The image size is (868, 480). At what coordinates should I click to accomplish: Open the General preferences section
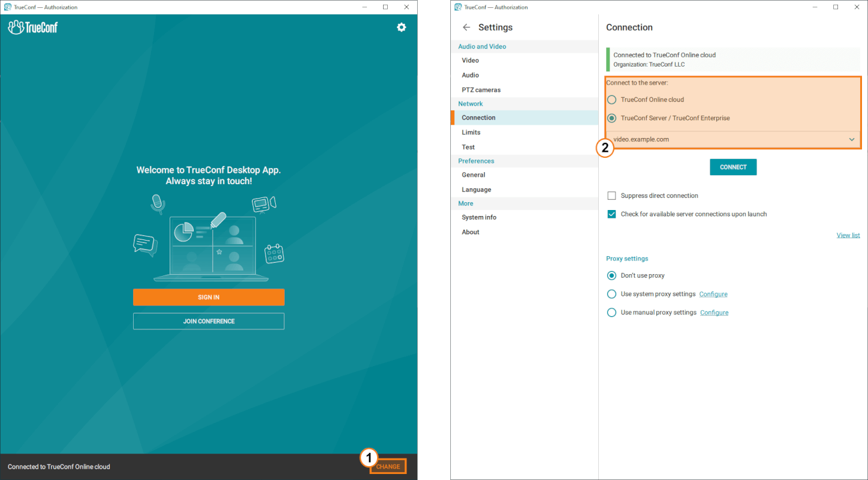click(525, 175)
